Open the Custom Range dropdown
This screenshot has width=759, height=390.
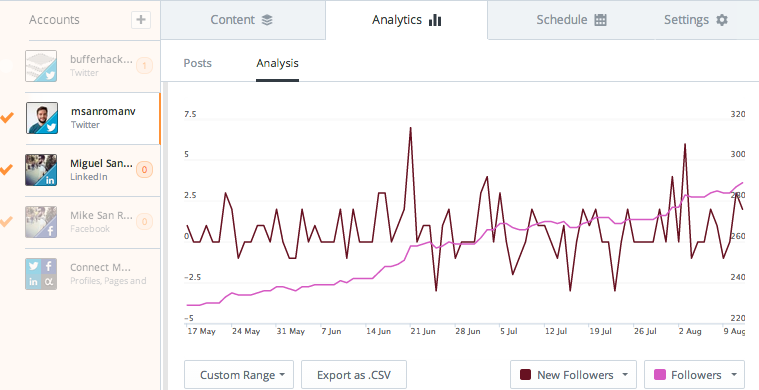point(239,375)
